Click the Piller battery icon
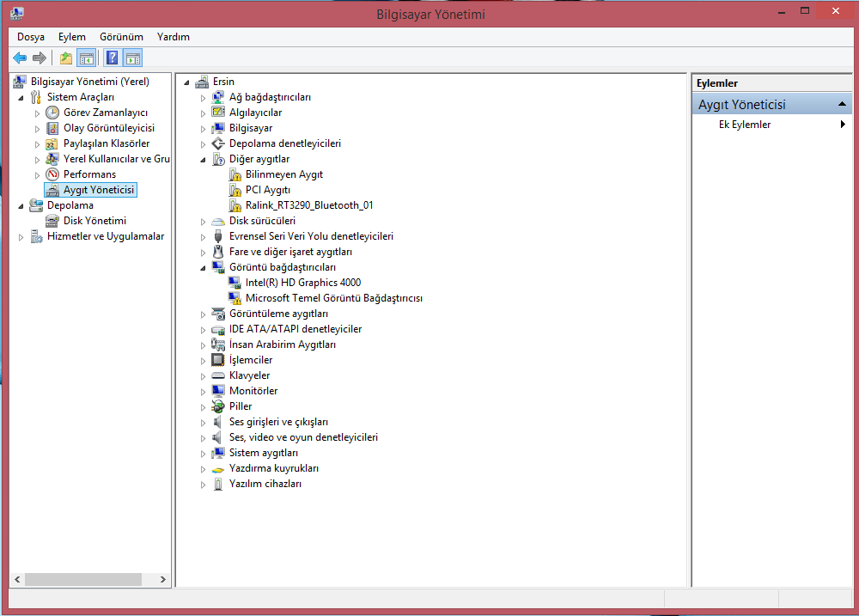The height and width of the screenshot is (616, 859). tap(218, 406)
